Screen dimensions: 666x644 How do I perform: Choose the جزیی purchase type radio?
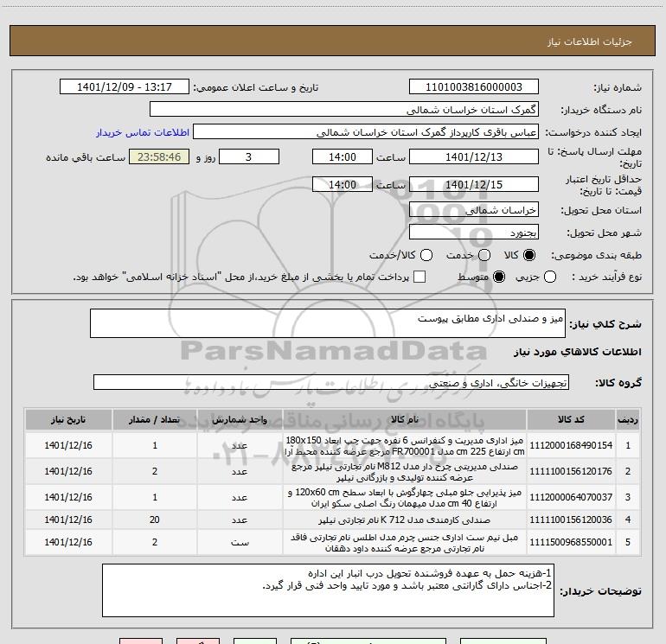(x=549, y=277)
